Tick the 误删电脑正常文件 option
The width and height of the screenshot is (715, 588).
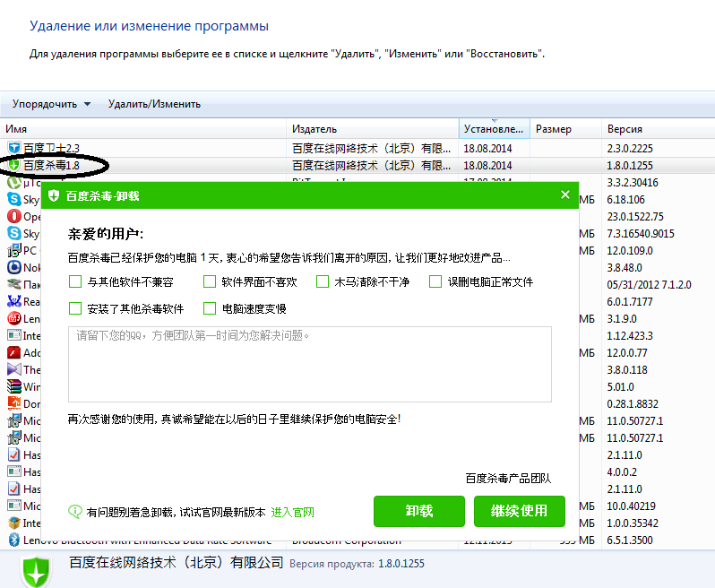point(435,281)
